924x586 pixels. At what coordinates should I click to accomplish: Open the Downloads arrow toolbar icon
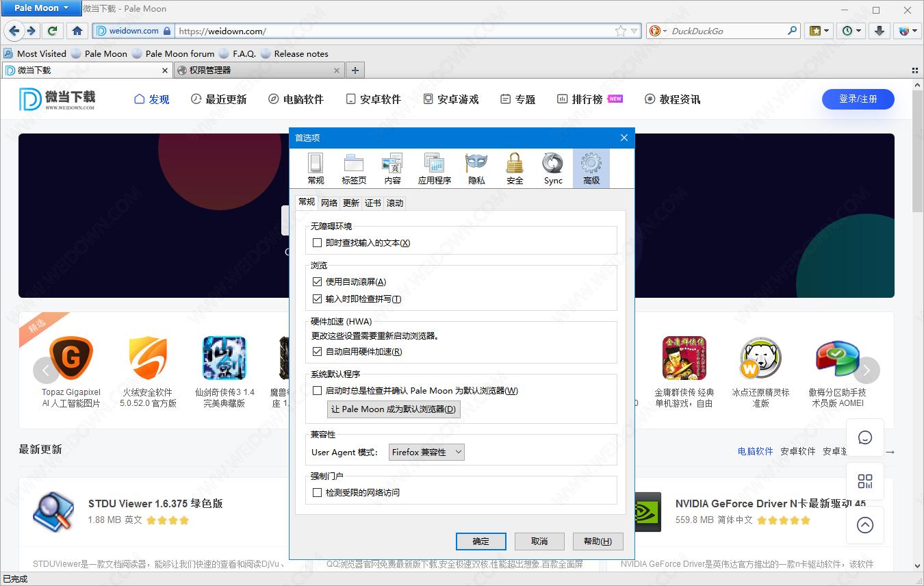pos(880,31)
